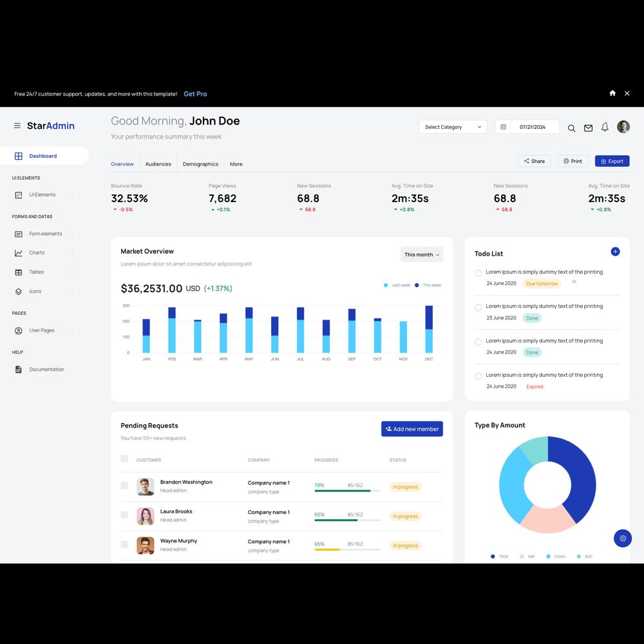Click the Export button
Image resolution: width=644 pixels, height=644 pixels.
click(612, 161)
